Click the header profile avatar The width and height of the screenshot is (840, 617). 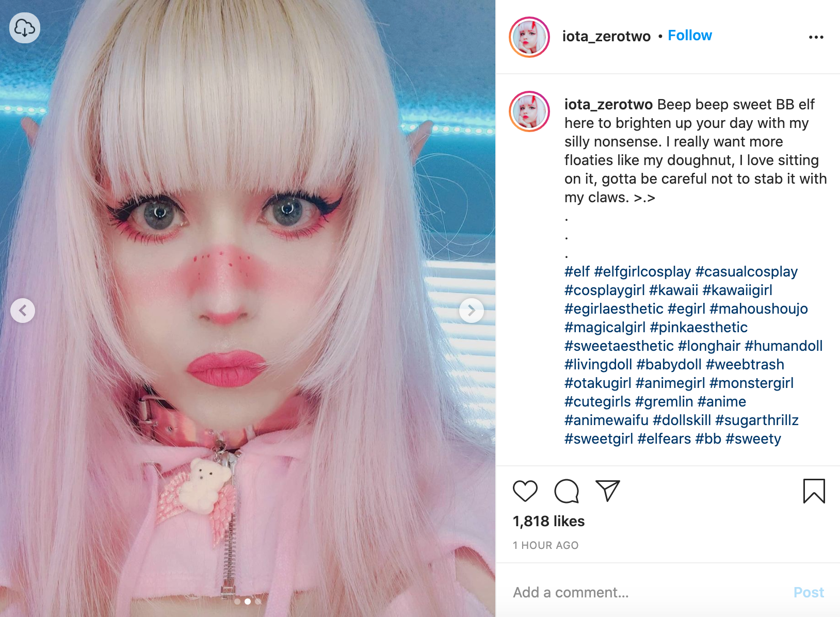click(529, 37)
